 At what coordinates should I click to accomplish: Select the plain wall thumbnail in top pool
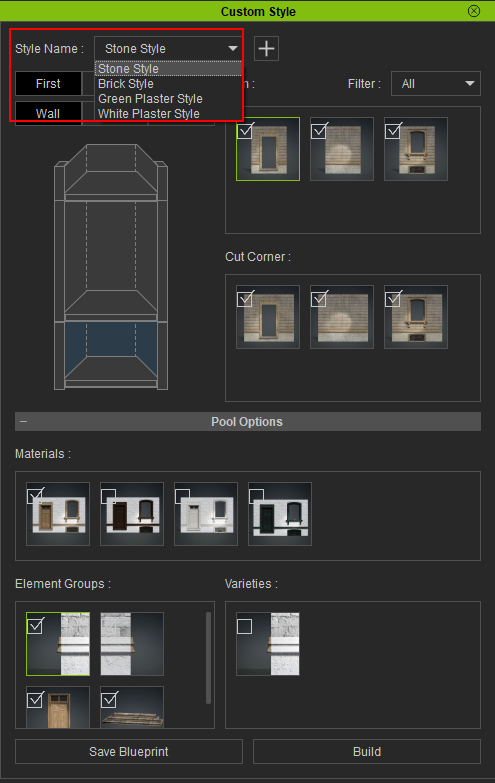[x=342, y=149]
